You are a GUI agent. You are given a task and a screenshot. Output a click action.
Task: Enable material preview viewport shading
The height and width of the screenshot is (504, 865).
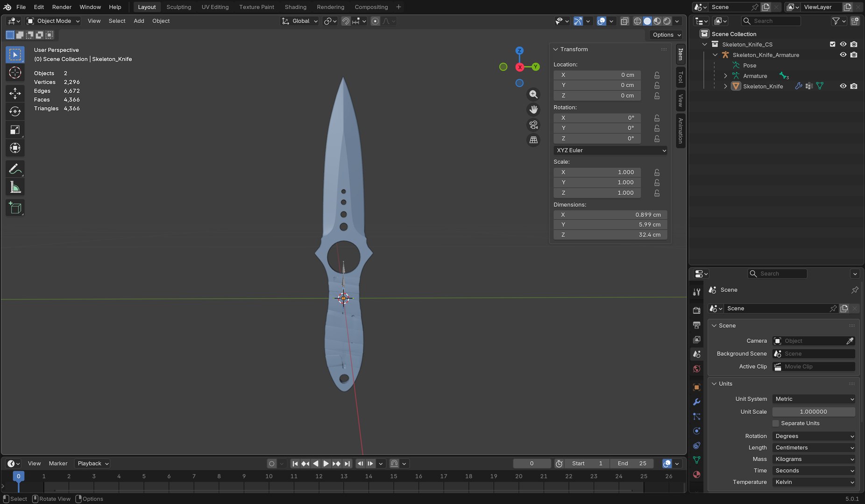click(657, 21)
